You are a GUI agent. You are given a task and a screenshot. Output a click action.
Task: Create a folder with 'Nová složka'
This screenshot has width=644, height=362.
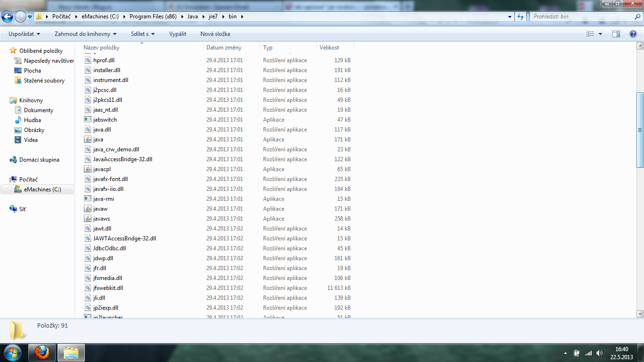tap(215, 34)
